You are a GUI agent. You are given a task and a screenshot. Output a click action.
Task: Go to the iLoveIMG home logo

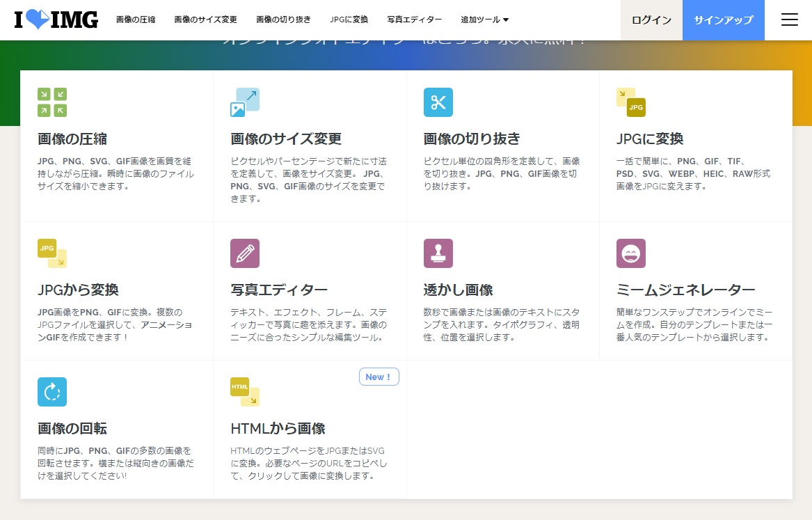point(56,20)
